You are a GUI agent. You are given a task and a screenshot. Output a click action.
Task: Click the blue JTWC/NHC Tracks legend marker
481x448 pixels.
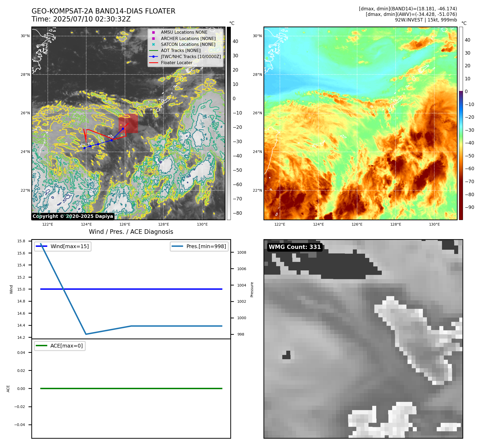tap(153, 56)
